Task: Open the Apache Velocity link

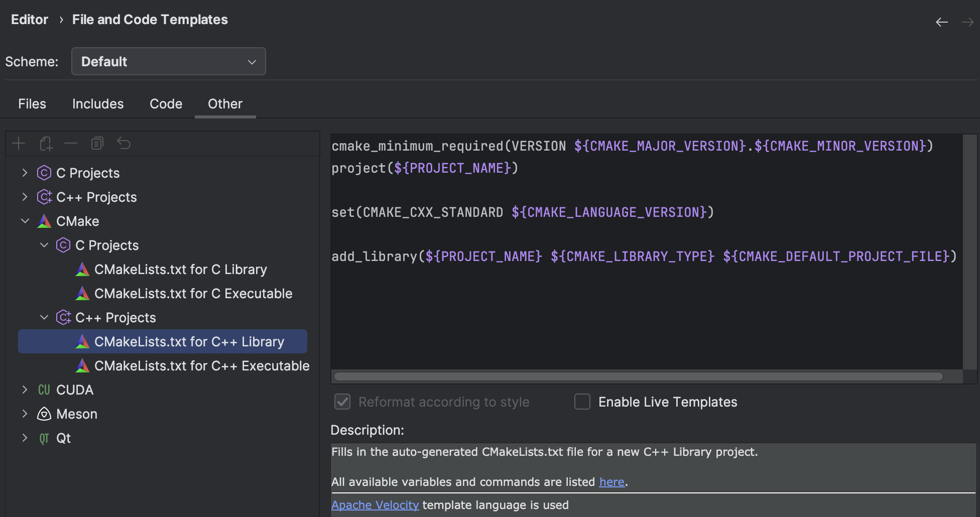Action: point(375,505)
